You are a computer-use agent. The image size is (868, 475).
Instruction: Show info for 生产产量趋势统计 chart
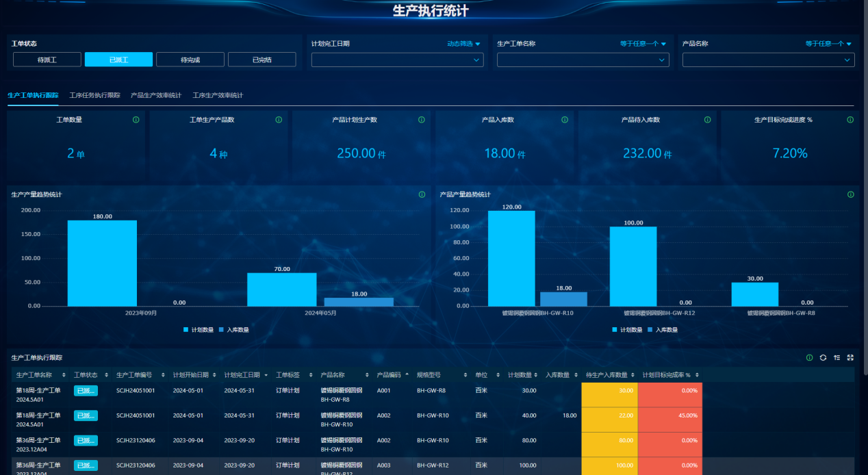422,194
